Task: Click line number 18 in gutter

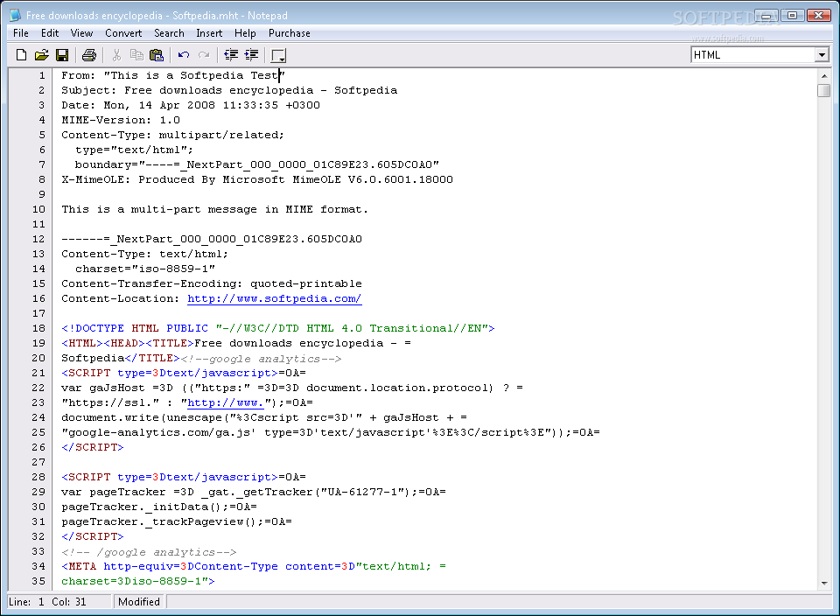Action: pos(38,328)
